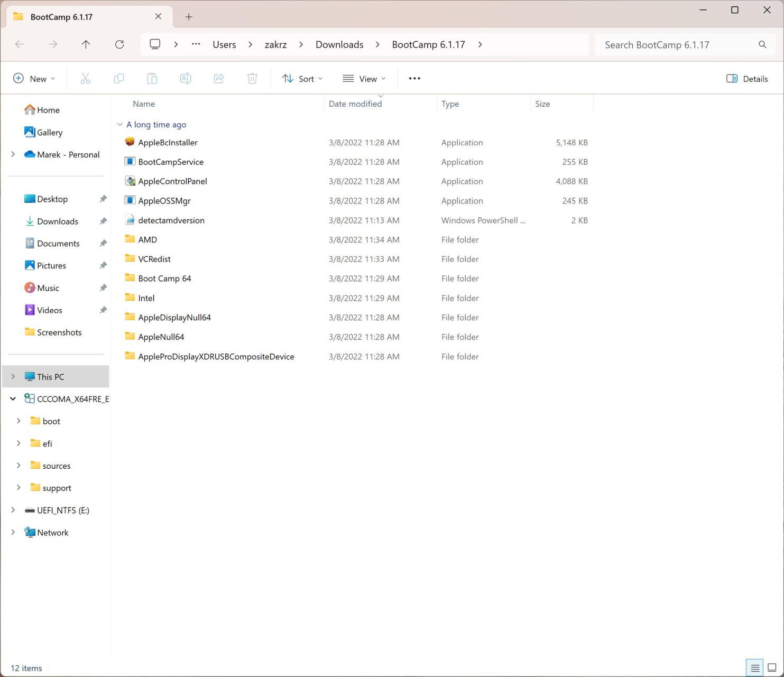
Task: Refresh the current folder view
Action: [119, 44]
